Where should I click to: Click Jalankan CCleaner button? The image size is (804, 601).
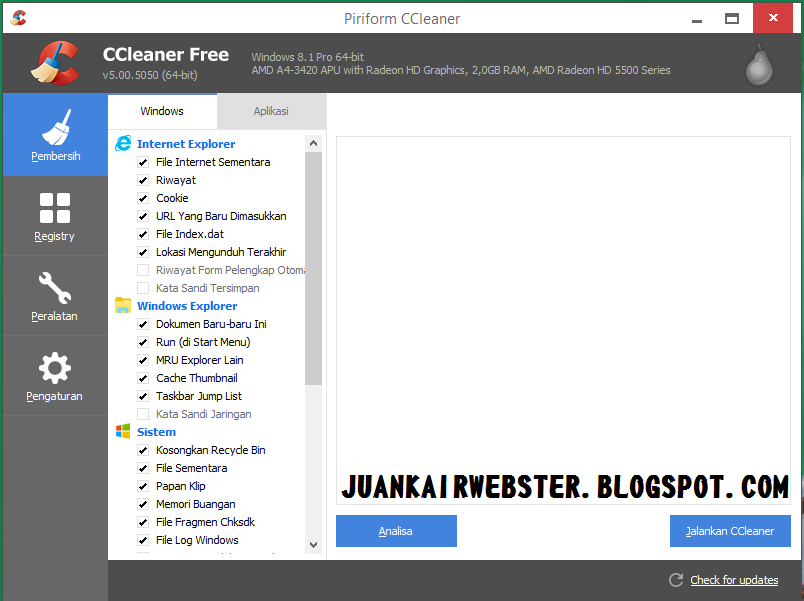pos(730,531)
